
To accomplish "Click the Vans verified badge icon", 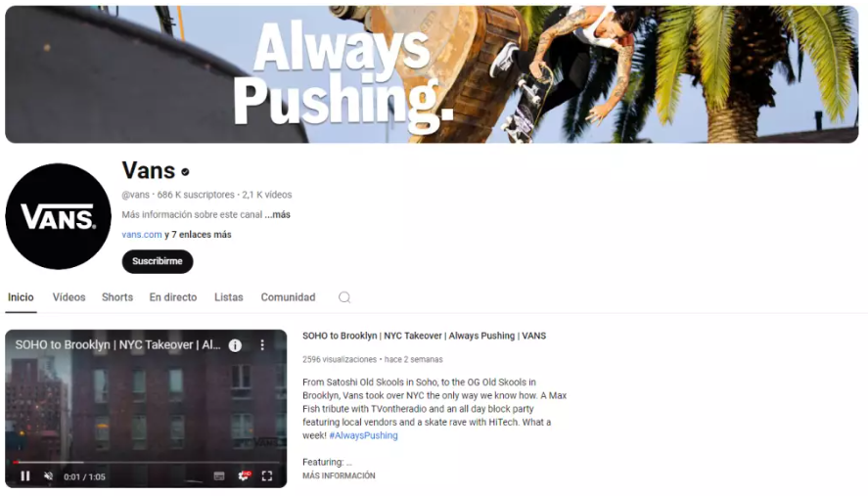I will pyautogui.click(x=186, y=172).
